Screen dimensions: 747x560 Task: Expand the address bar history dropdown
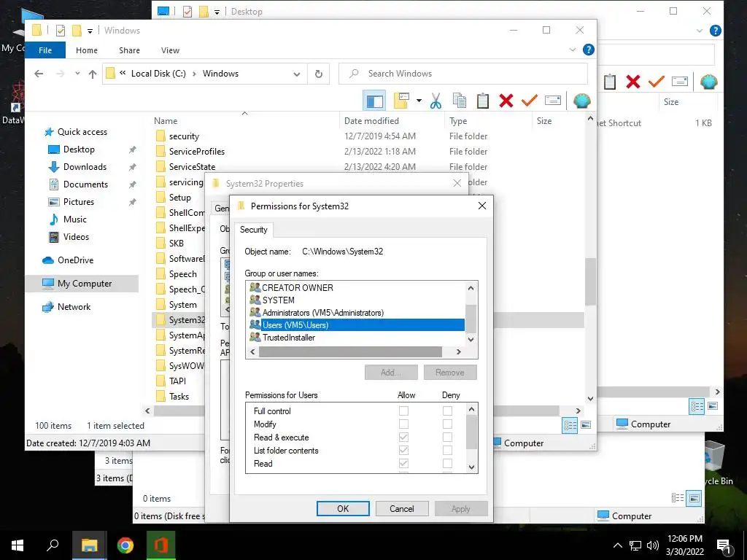(297, 74)
